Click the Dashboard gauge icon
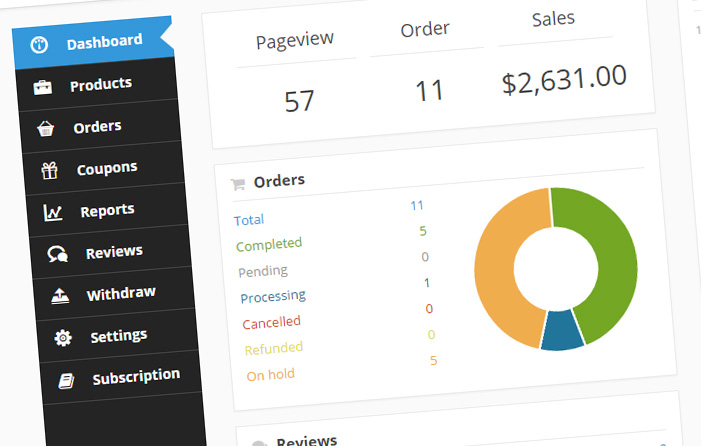Image resolution: width=701 pixels, height=446 pixels. click(39, 45)
